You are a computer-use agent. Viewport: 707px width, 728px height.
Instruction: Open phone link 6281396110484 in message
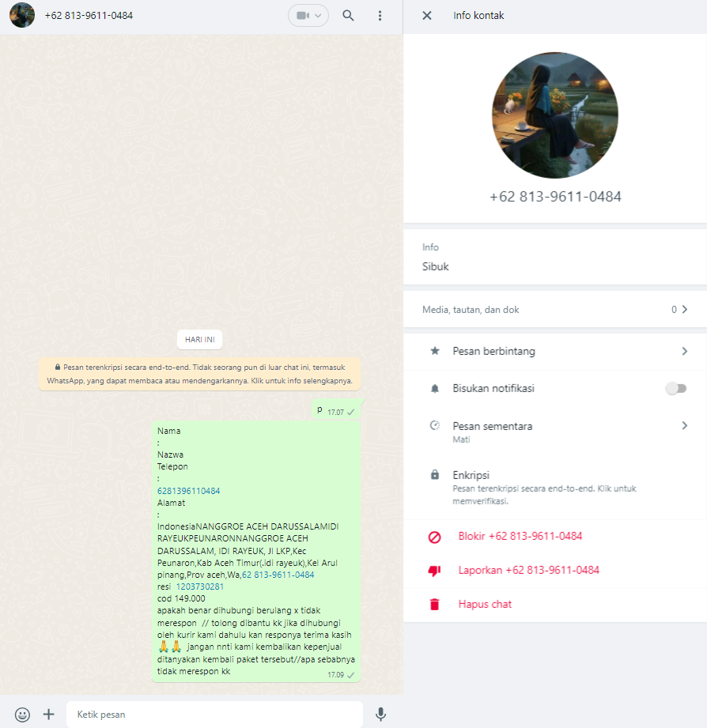188,491
